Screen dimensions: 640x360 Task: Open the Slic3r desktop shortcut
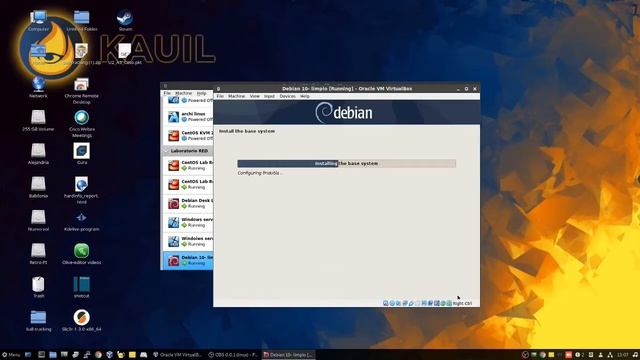tap(82, 321)
